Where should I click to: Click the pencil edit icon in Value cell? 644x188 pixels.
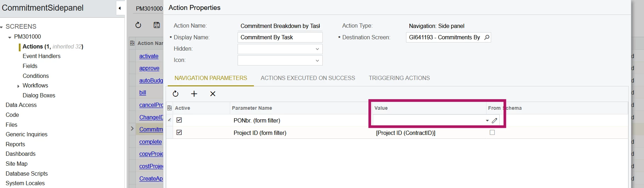pyautogui.click(x=494, y=121)
